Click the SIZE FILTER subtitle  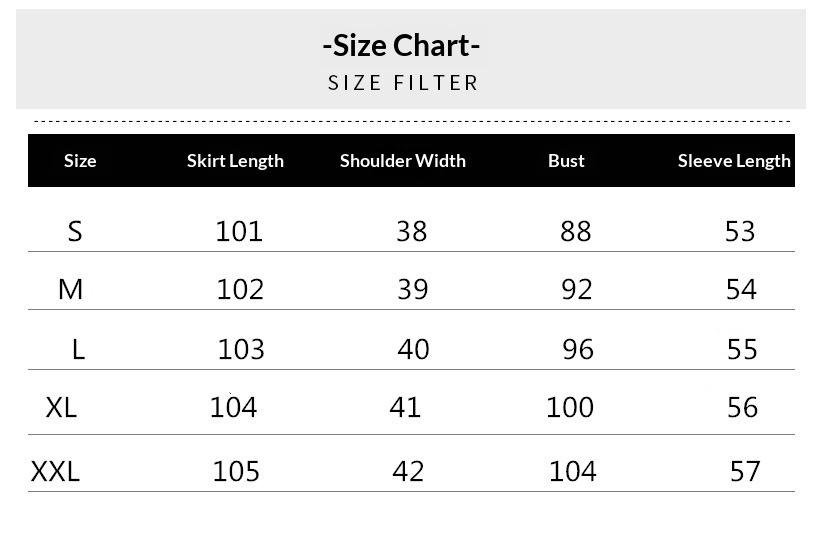[403, 83]
